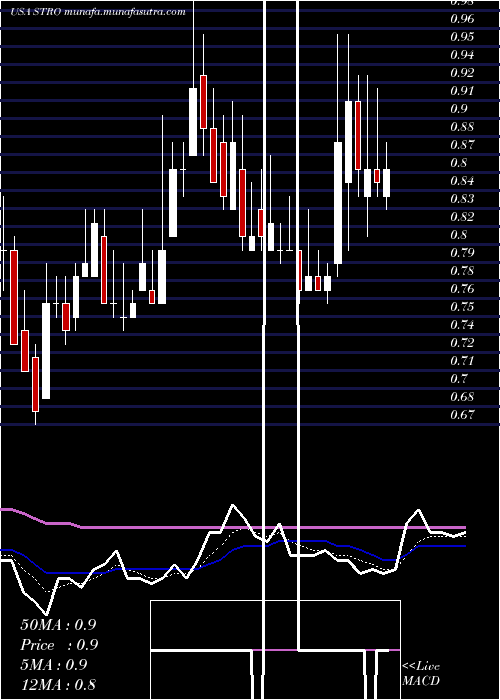Click the 0.88 price axis label
This screenshot has width=500, height=700.
[x=462, y=127]
